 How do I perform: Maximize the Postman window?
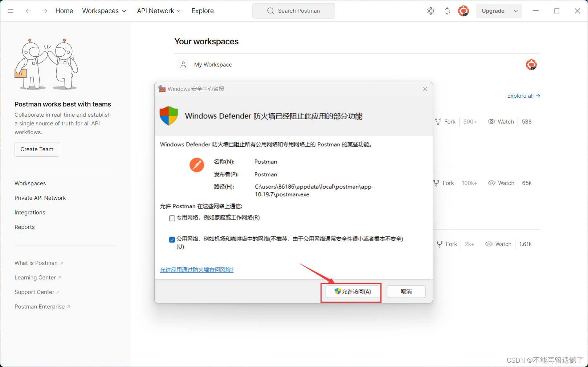pyautogui.click(x=556, y=11)
